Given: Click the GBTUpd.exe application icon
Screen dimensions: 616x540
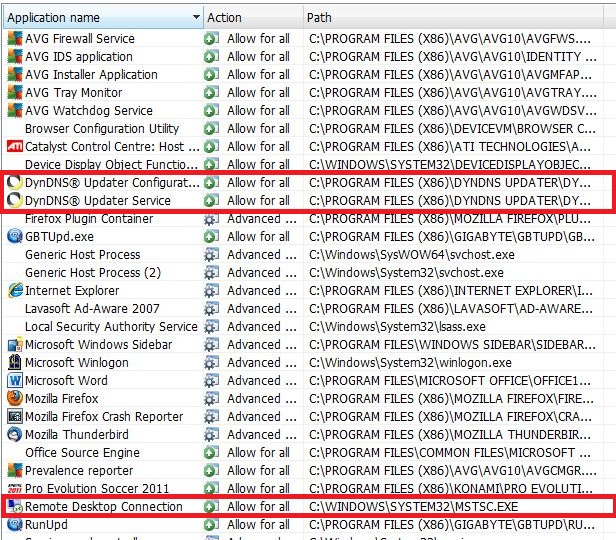Looking at the screenshot, I should pyautogui.click(x=15, y=236).
